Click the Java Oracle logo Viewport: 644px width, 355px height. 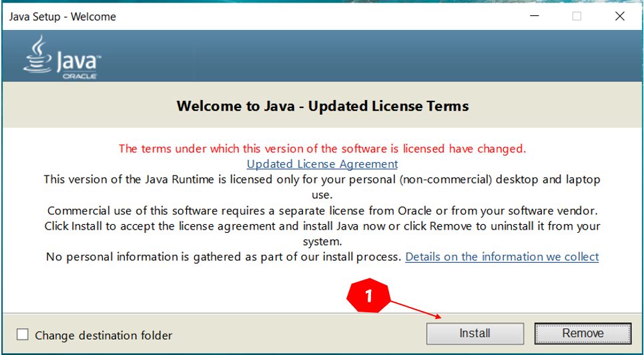(62, 57)
